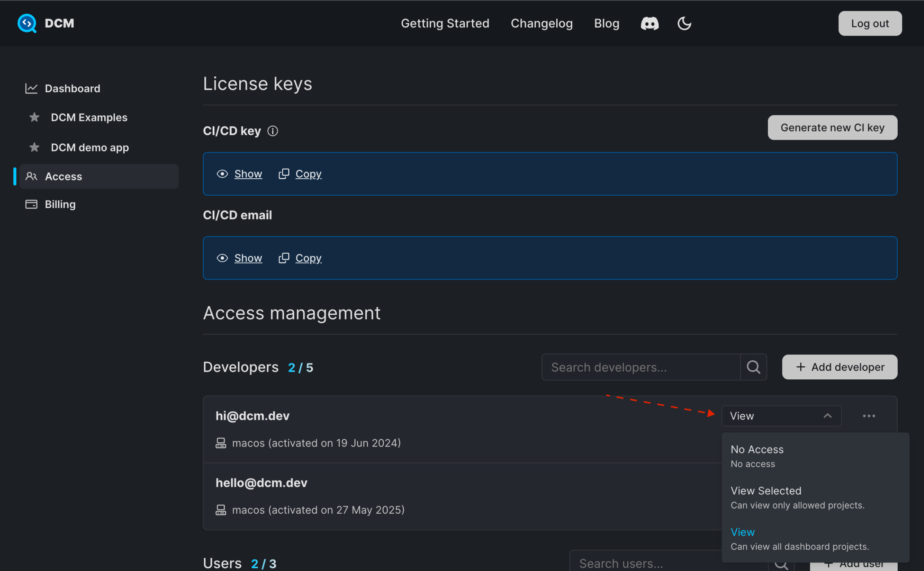Choose View Selected access level
The image size is (924, 571).
point(766,491)
